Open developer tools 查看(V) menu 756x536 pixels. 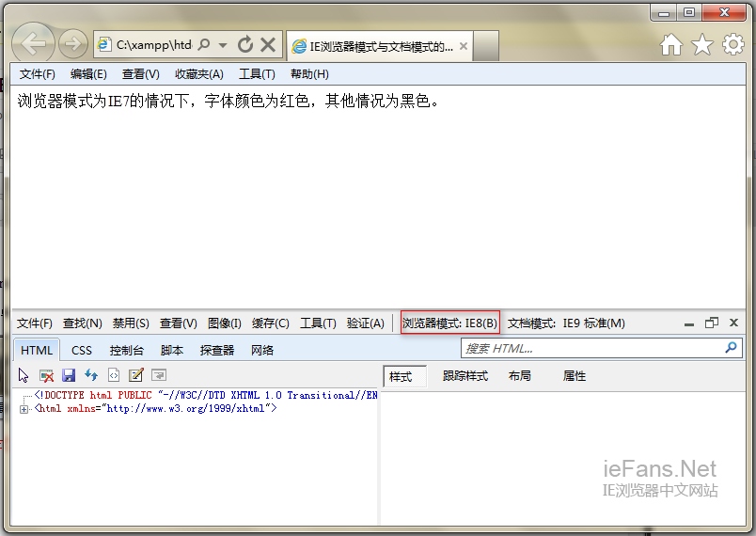pyautogui.click(x=179, y=323)
